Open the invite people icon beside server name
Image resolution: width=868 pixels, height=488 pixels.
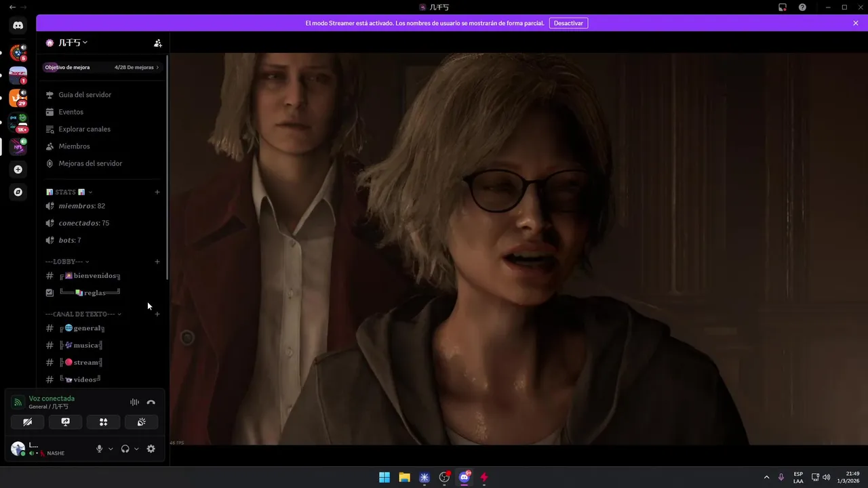(157, 43)
